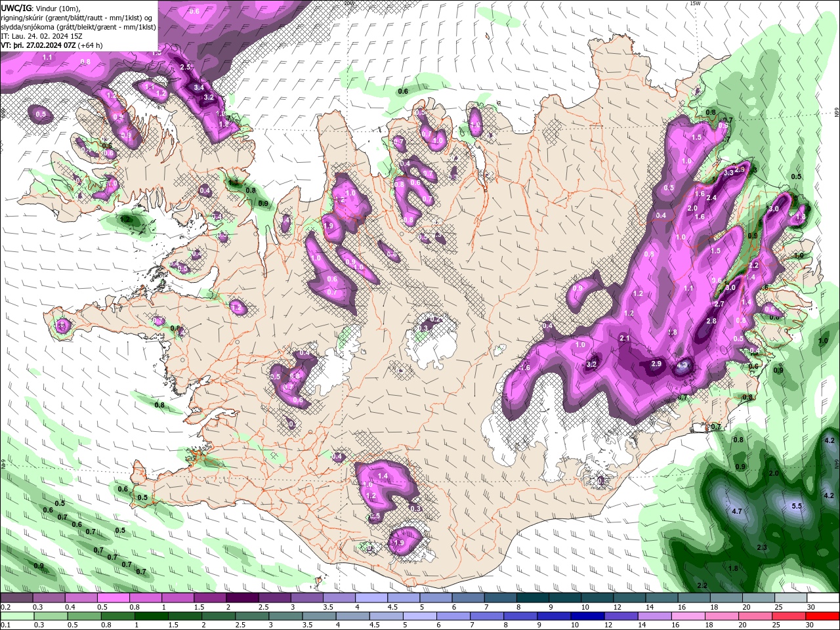
Task: Click the title text 'UWC/IG: Vindur (10m)'
Action: pyautogui.click(x=41, y=7)
